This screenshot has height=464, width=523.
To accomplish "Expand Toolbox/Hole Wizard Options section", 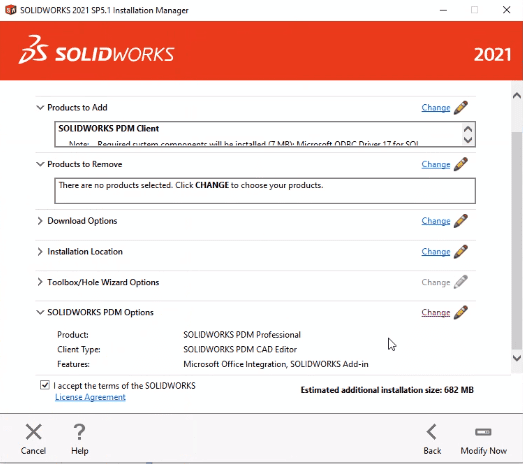I will tap(40, 282).
